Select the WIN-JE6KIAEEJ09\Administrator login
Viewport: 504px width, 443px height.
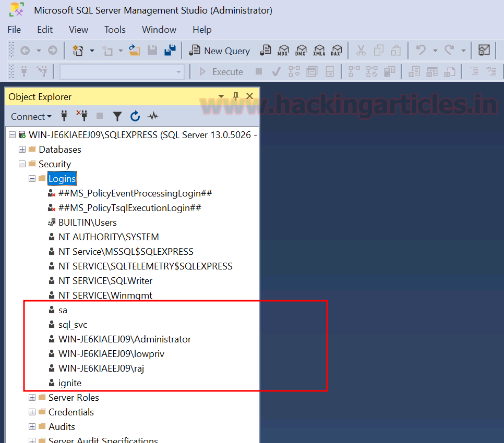click(125, 339)
